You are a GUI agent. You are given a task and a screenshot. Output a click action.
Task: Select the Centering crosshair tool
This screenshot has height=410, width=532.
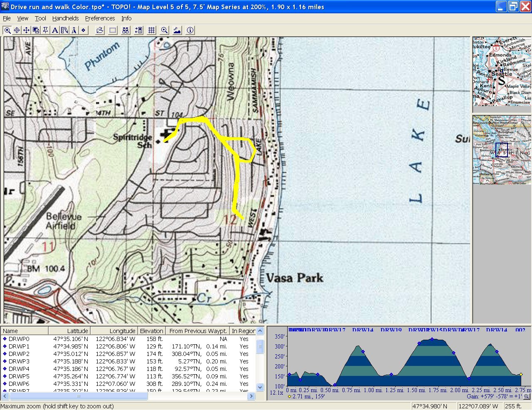tap(17, 30)
